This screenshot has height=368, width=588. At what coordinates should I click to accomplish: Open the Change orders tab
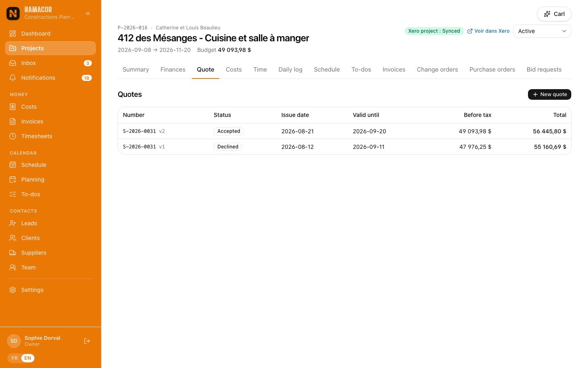coord(437,70)
